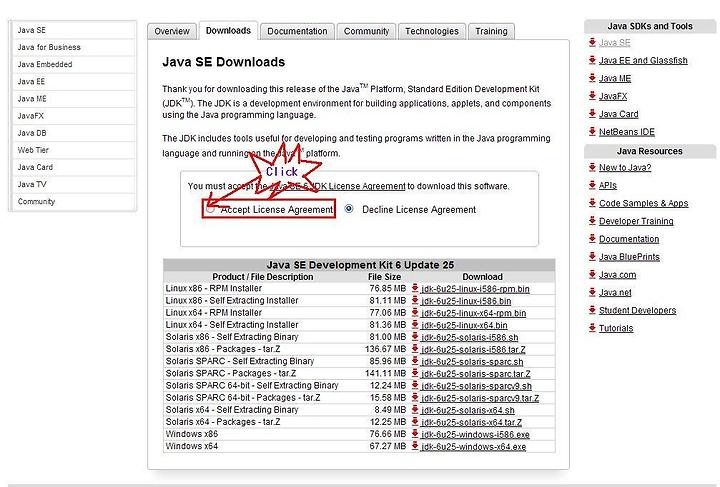Download jdk-6u25-solaris-x64.tar.Z file link
720x487 pixels.
pyautogui.click(x=471, y=422)
